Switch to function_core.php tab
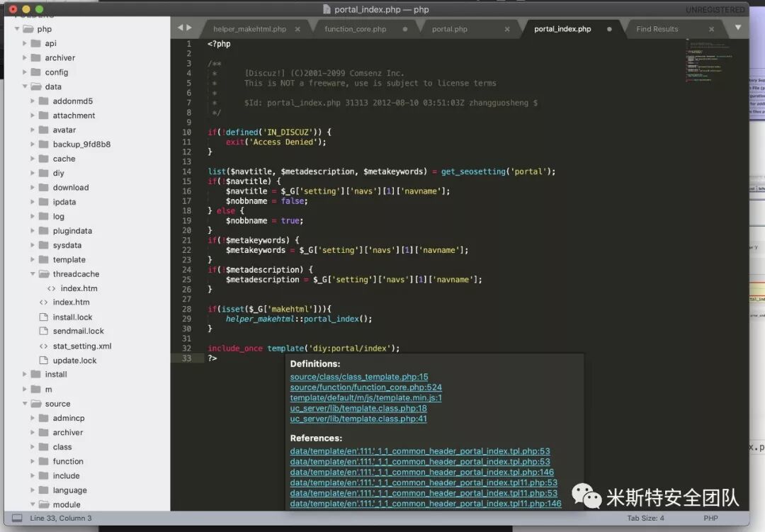This screenshot has width=765, height=532. [x=355, y=29]
